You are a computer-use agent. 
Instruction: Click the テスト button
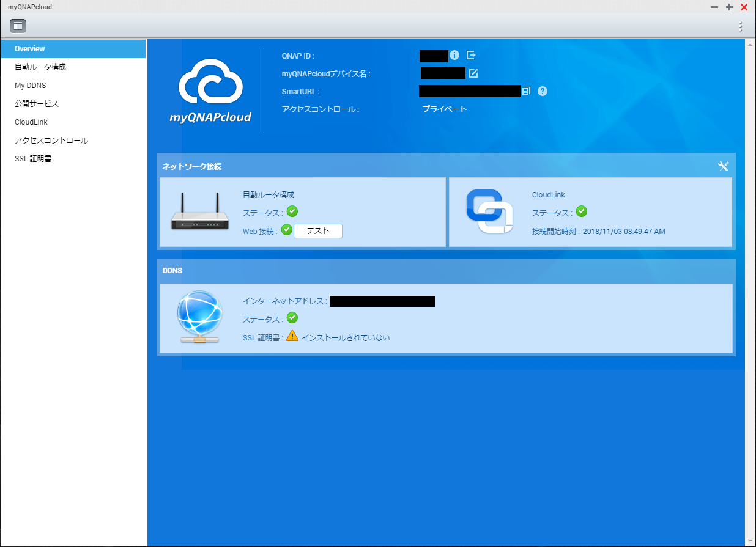click(318, 231)
